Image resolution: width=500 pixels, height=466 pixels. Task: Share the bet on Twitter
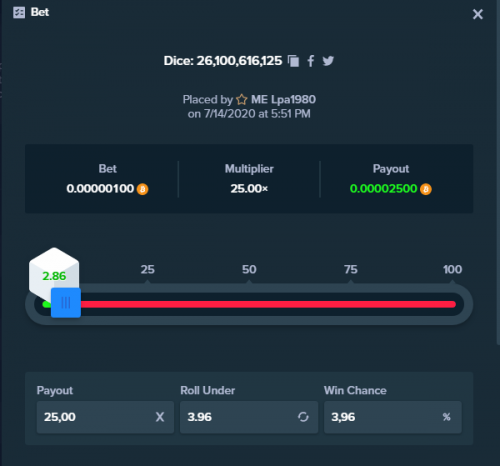pyautogui.click(x=328, y=61)
